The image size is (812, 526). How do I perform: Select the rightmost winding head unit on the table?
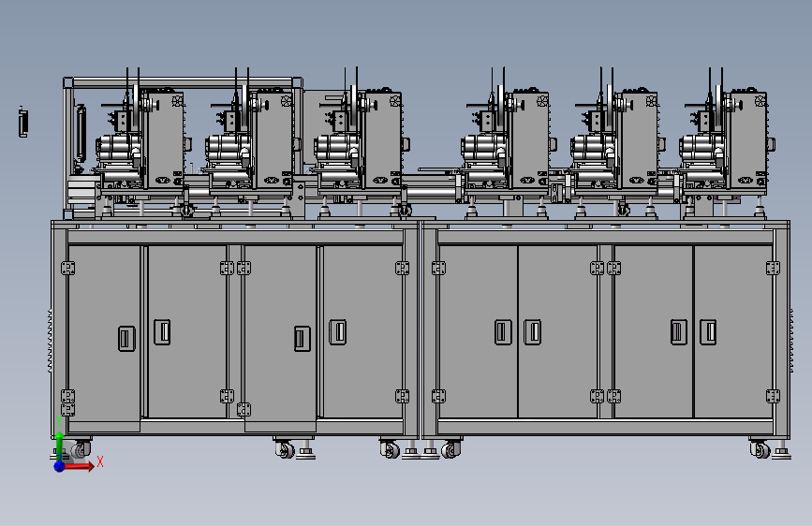(726, 142)
